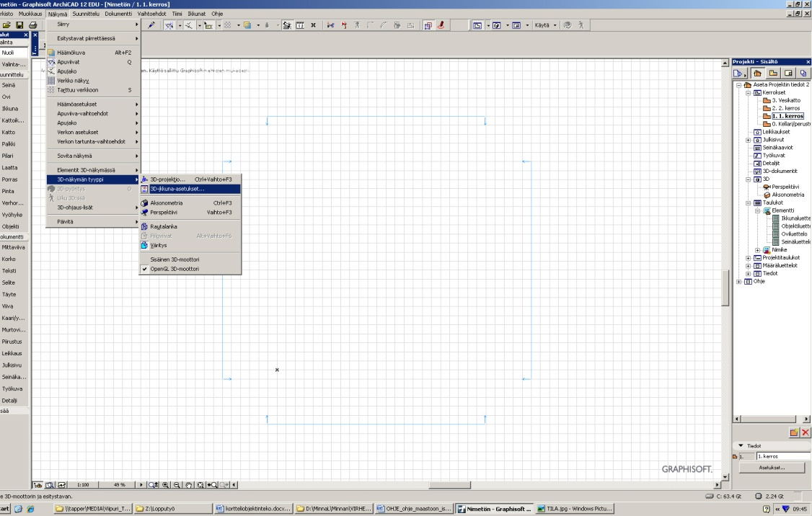The image size is (812, 516).
Task: Toggle Apujako menu option
Action: (x=93, y=71)
